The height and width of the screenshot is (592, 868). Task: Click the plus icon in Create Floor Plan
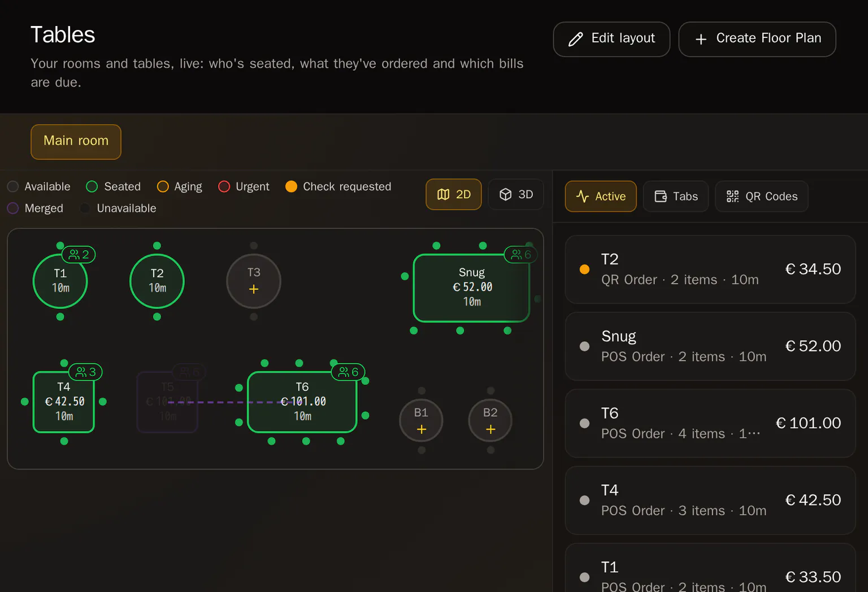tap(701, 39)
